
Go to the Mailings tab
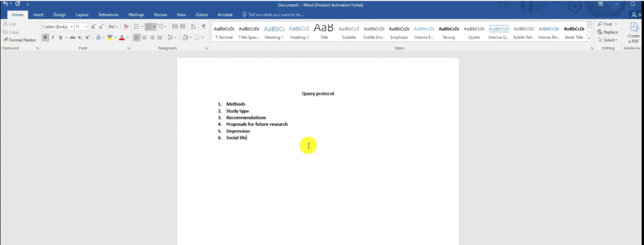136,15
